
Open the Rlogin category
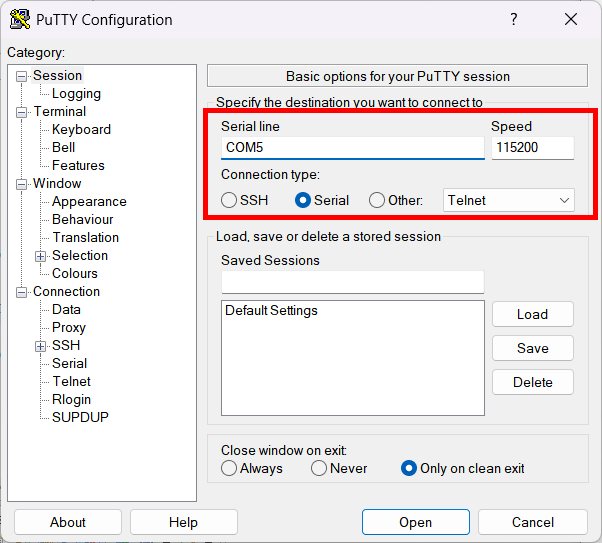(71, 400)
